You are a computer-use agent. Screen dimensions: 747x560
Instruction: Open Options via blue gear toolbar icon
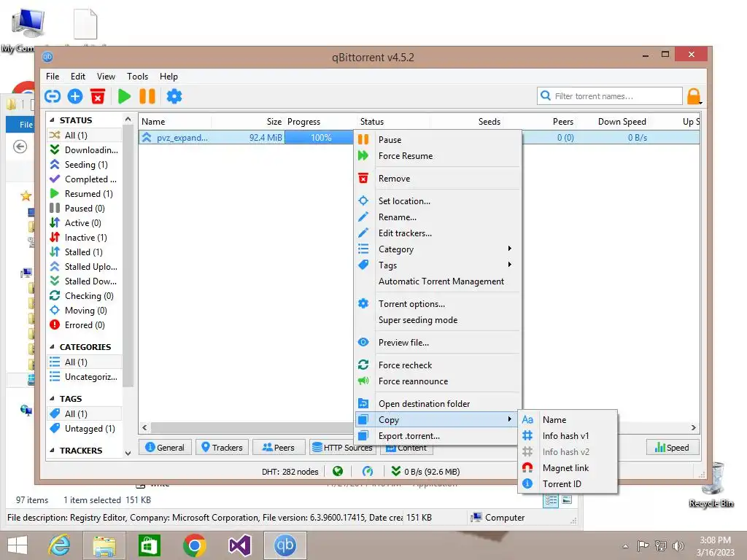174,97
